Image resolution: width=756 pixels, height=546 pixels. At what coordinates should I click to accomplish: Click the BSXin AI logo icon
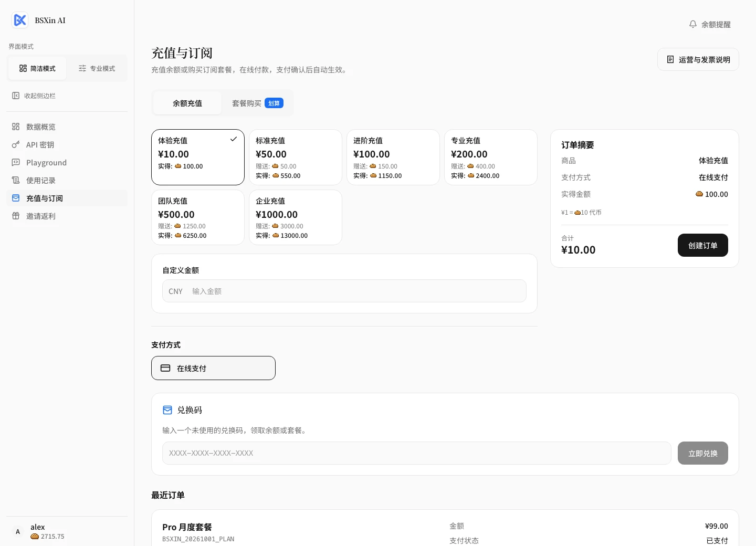click(20, 20)
